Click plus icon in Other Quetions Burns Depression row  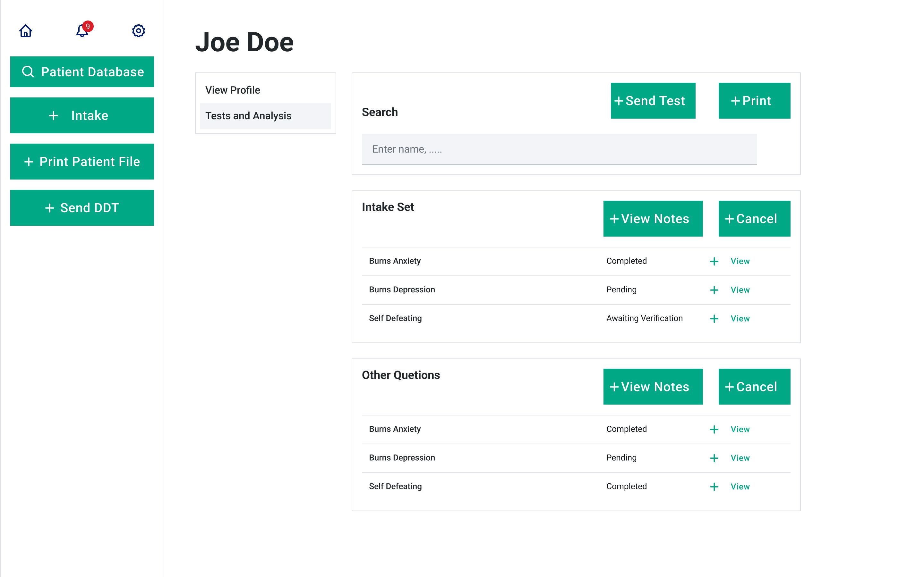coord(714,458)
